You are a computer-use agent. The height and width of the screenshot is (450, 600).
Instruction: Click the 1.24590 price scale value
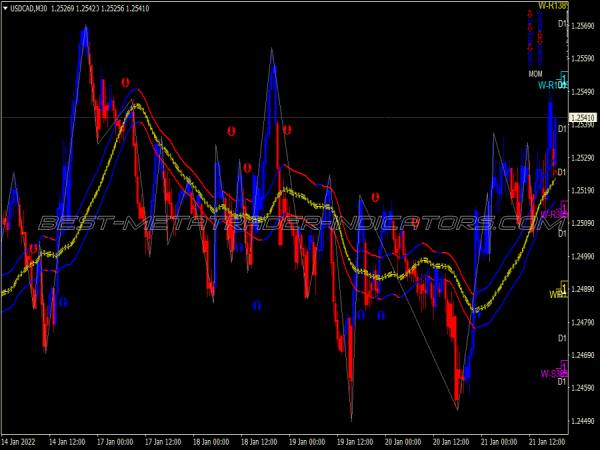[583, 388]
